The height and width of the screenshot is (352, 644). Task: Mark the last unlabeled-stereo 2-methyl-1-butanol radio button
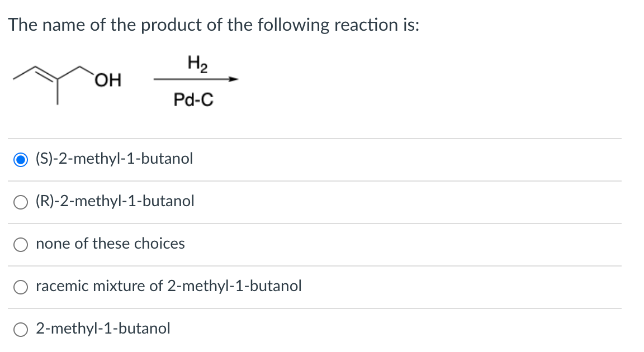(x=21, y=330)
